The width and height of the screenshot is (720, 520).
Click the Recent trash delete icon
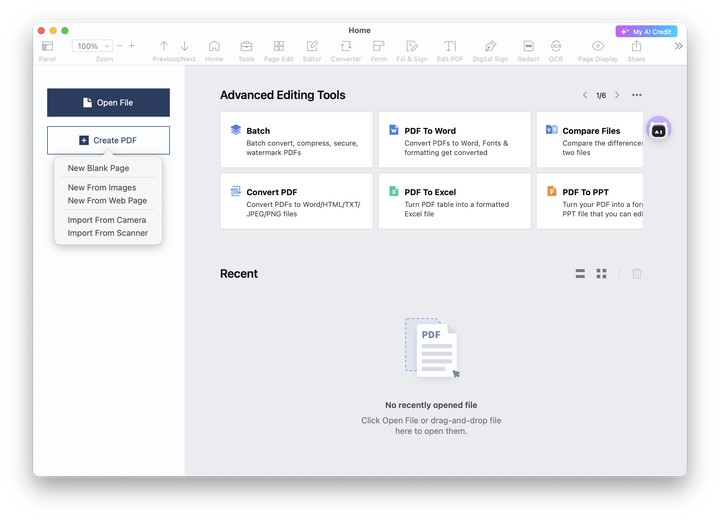pos(636,274)
